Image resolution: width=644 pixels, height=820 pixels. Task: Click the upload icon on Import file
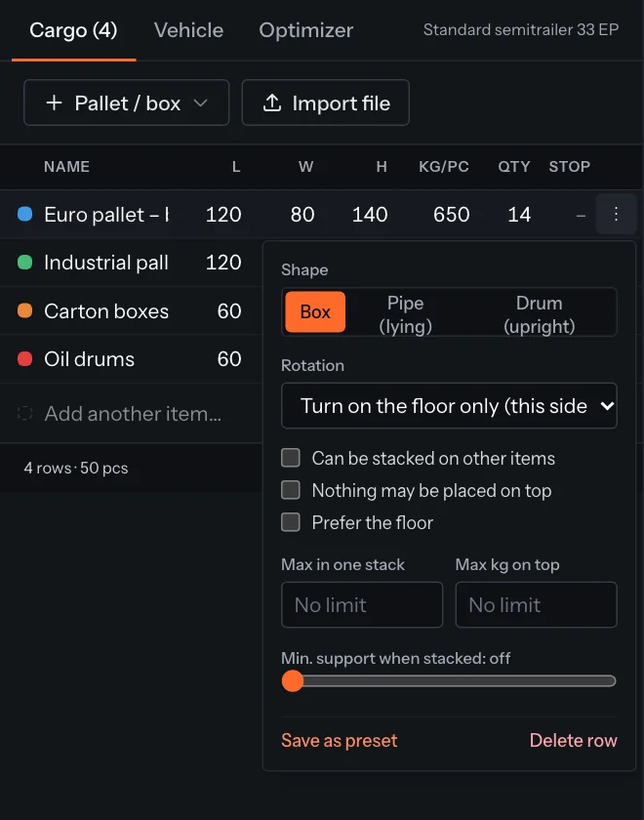click(x=272, y=102)
